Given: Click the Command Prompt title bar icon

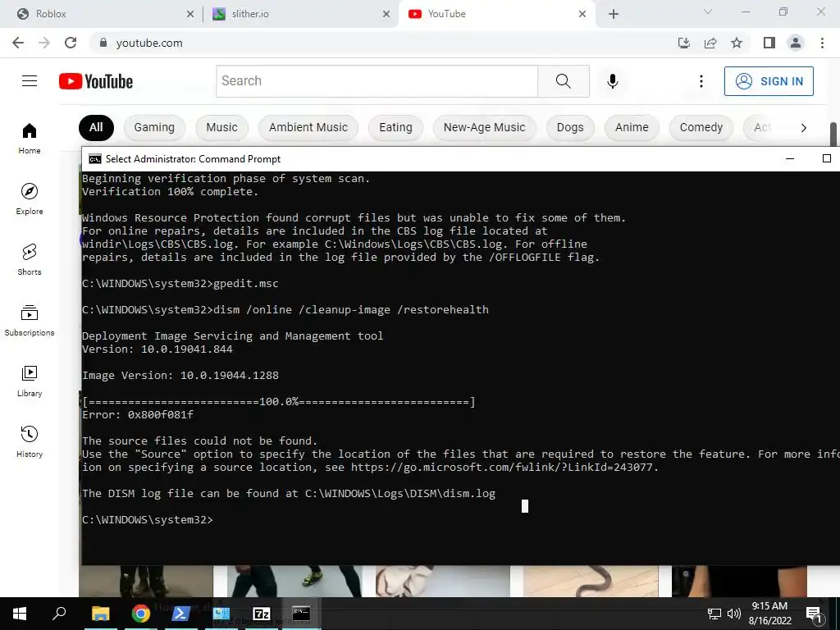Looking at the screenshot, I should 95,159.
